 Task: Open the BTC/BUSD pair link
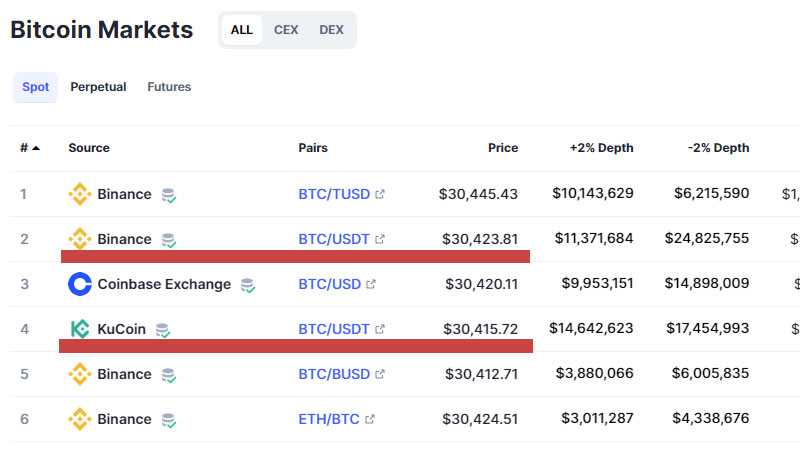pyautogui.click(x=334, y=374)
